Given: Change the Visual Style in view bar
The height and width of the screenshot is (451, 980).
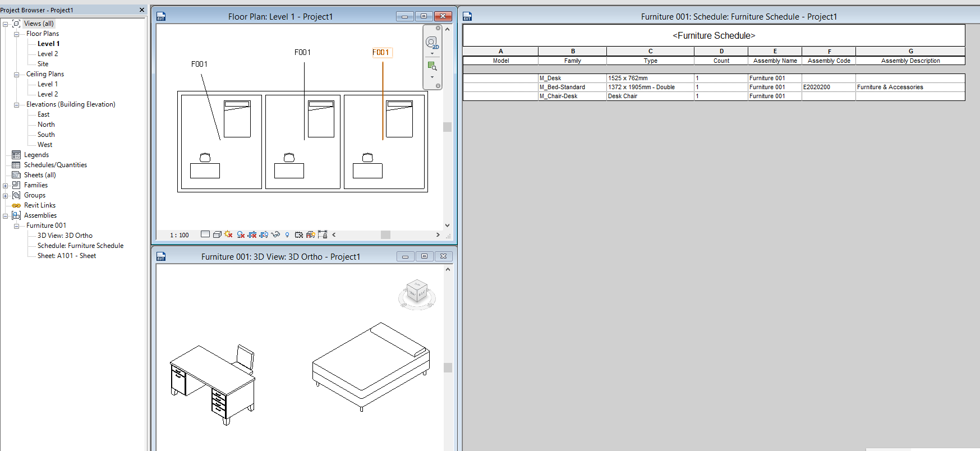Looking at the screenshot, I should 217,234.
